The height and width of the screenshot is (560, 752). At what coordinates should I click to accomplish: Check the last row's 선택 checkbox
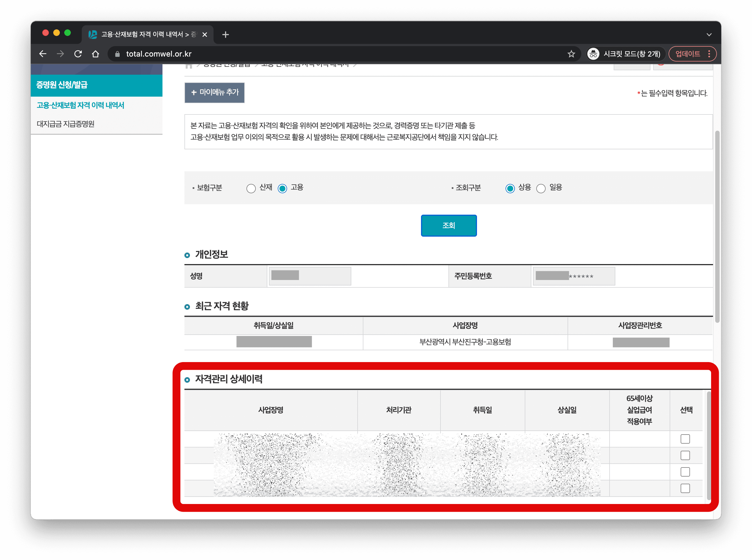pos(685,488)
